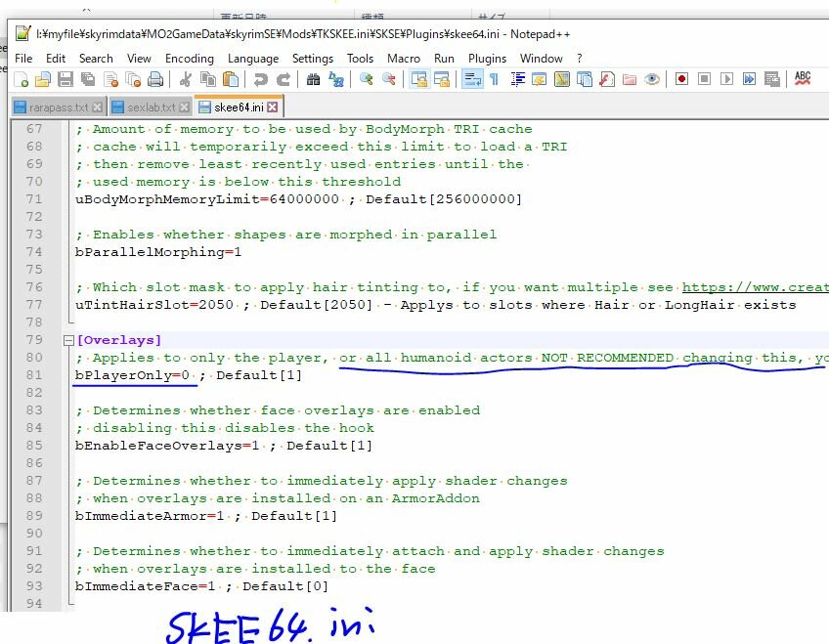This screenshot has height=644, width=829.
Task: Switch to the rarapass.txt tab
Action: (58, 107)
